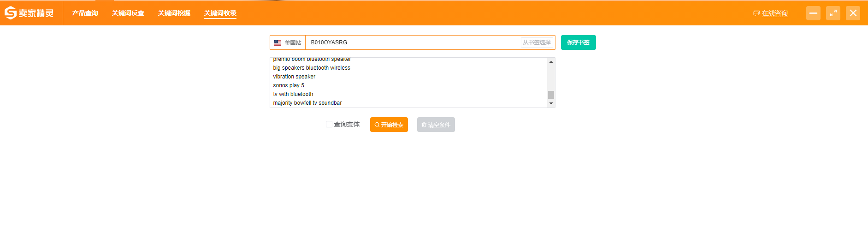
Task: Click the keyword line 'vibration speaker'
Action: 294,77
